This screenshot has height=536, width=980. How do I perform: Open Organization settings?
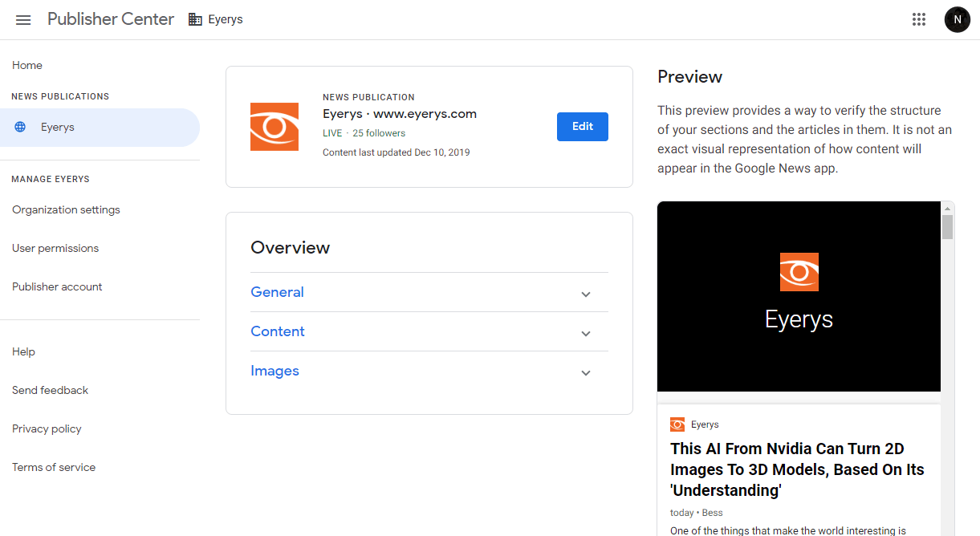point(66,209)
